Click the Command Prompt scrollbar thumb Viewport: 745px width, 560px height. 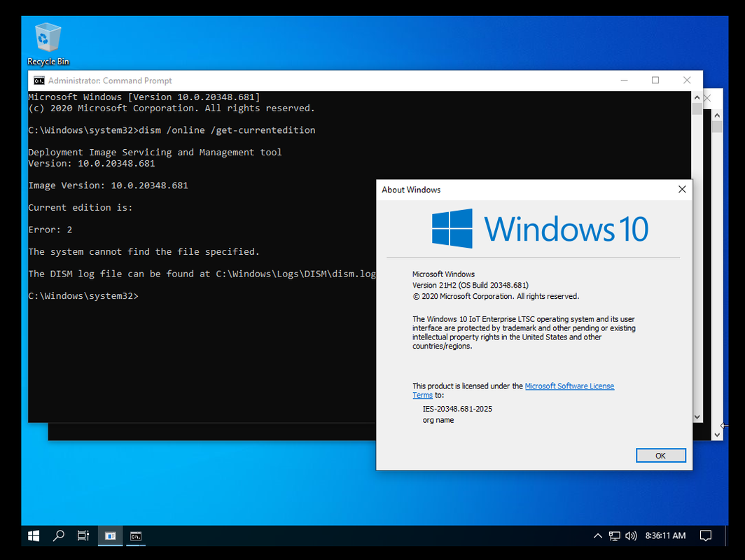click(x=697, y=108)
